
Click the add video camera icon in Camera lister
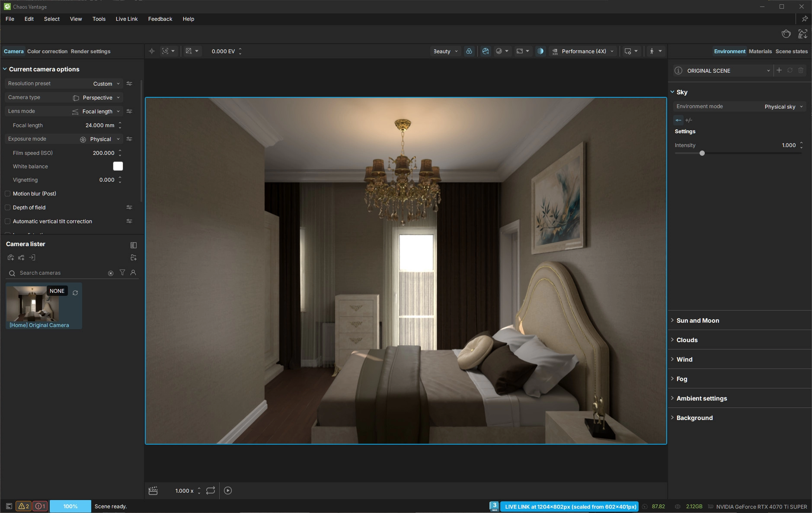(x=21, y=257)
